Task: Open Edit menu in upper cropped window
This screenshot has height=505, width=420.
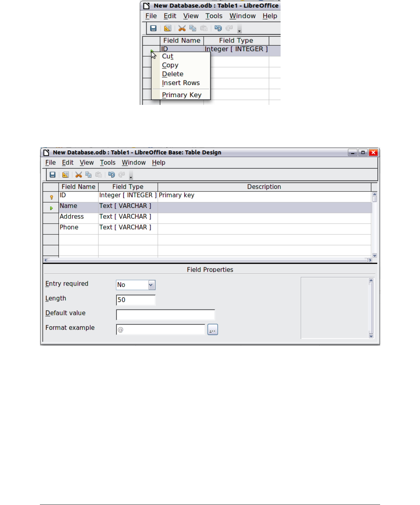Action: pyautogui.click(x=170, y=16)
